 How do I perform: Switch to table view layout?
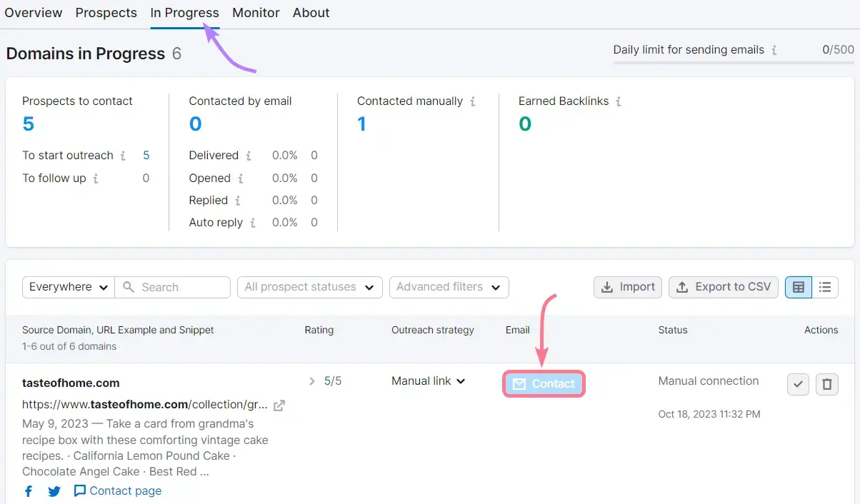pos(797,286)
